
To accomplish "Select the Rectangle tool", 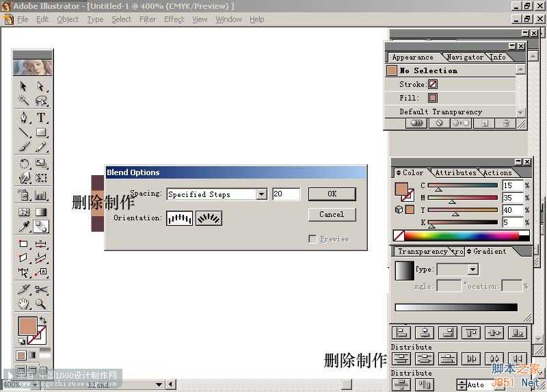I will tap(41, 132).
